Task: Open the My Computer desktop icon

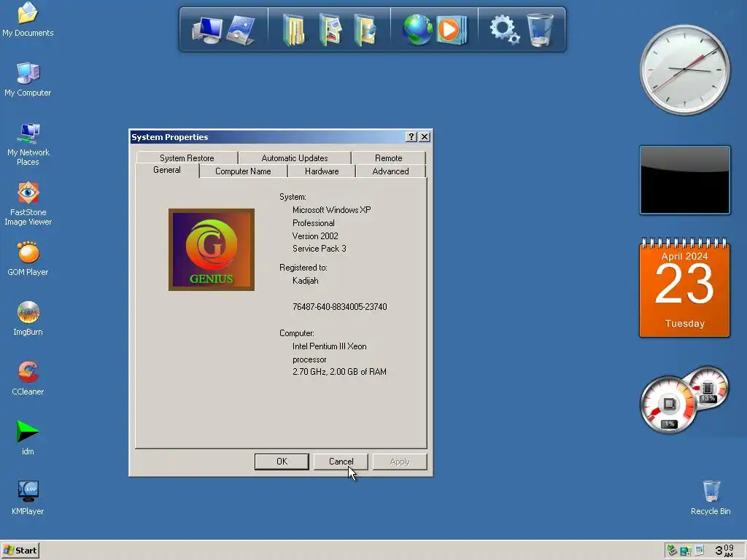Action: (28, 79)
